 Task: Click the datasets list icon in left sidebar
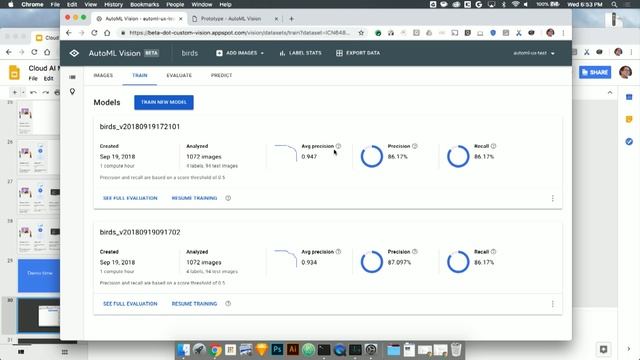(x=72, y=77)
